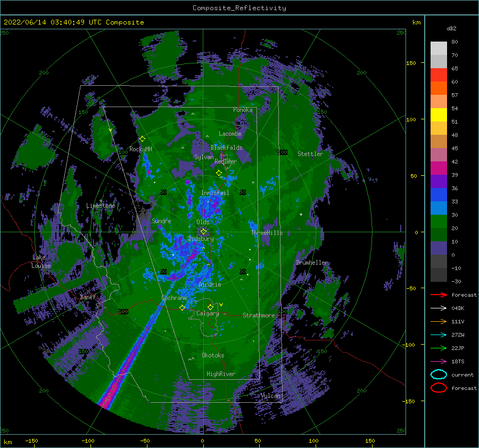The height and width of the screenshot is (448, 479).
Task: Click the Okotoks town label
Action: [x=213, y=355]
